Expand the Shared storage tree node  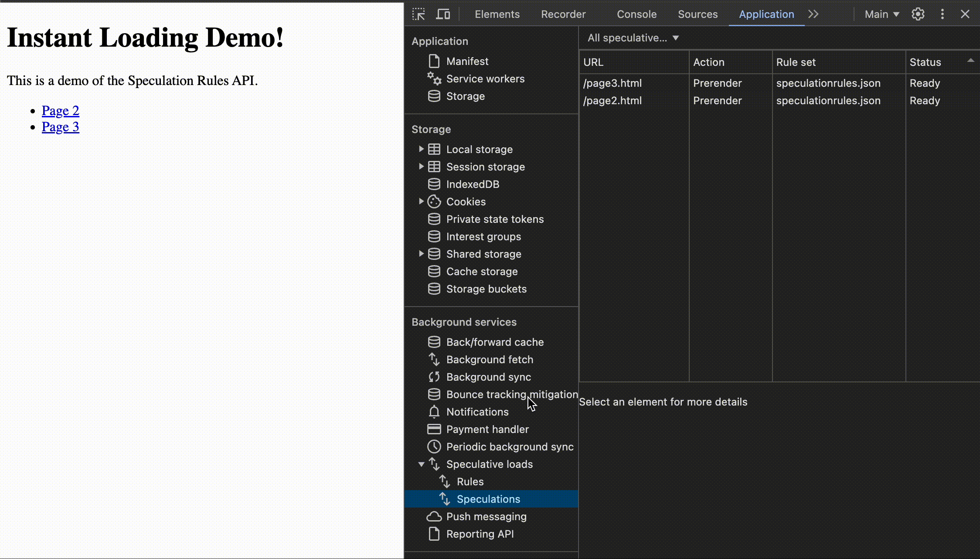click(421, 254)
